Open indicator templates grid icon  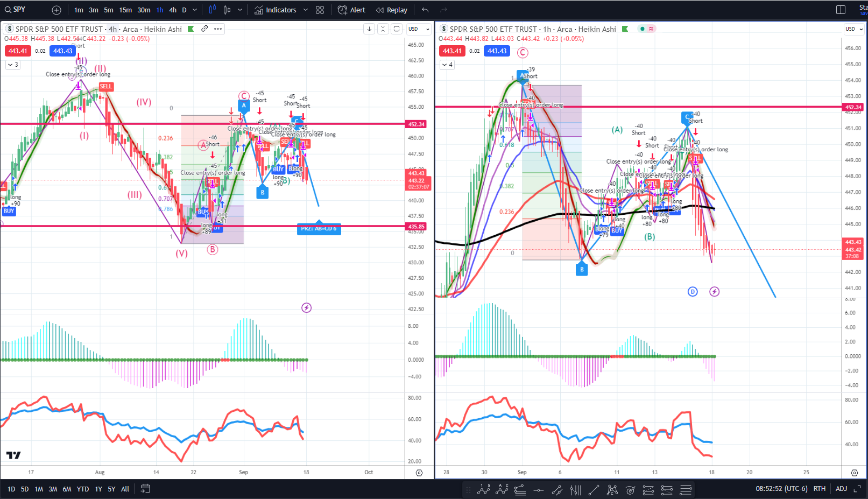(320, 10)
